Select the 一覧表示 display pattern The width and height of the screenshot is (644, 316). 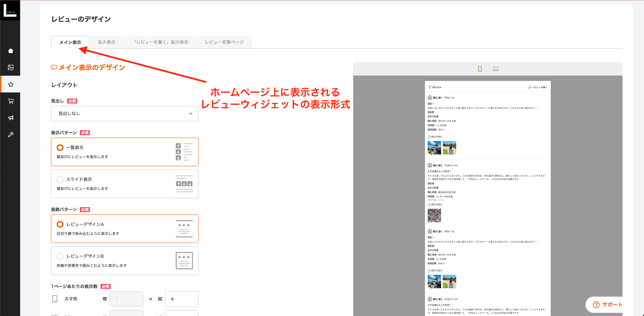[x=60, y=147]
